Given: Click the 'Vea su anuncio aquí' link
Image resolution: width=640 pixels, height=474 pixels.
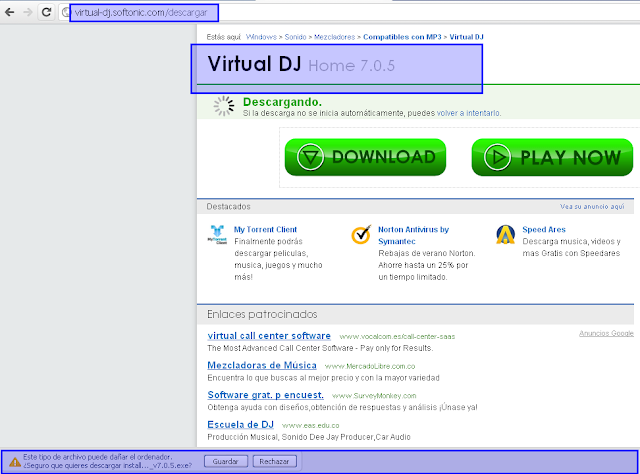Looking at the screenshot, I should 592,207.
